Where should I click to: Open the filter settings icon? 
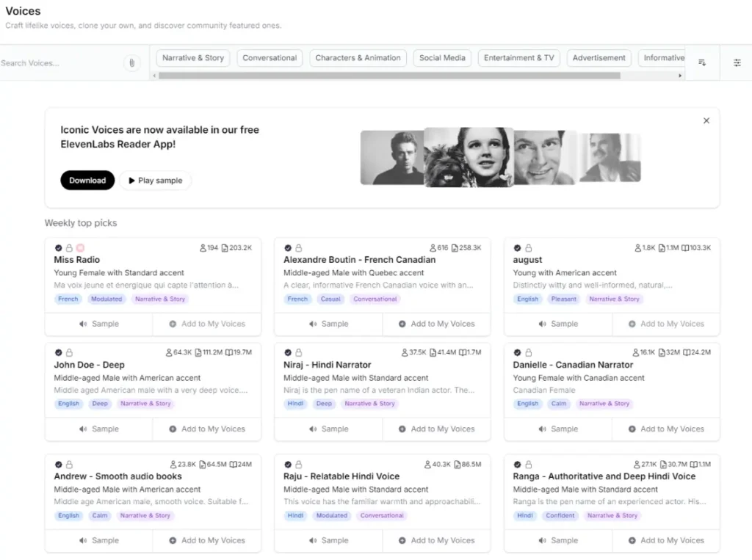(x=737, y=63)
